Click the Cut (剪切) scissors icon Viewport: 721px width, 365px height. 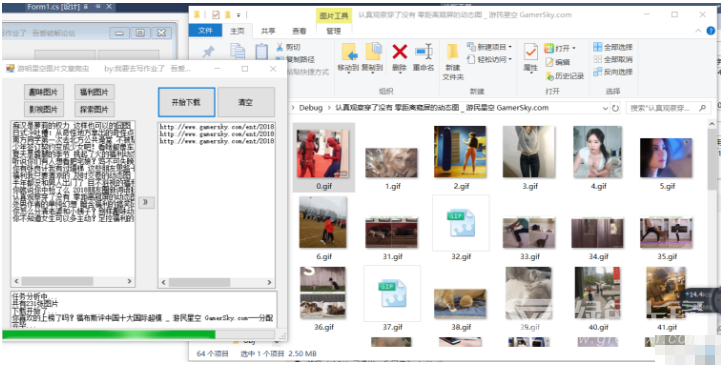pyautogui.click(x=280, y=47)
